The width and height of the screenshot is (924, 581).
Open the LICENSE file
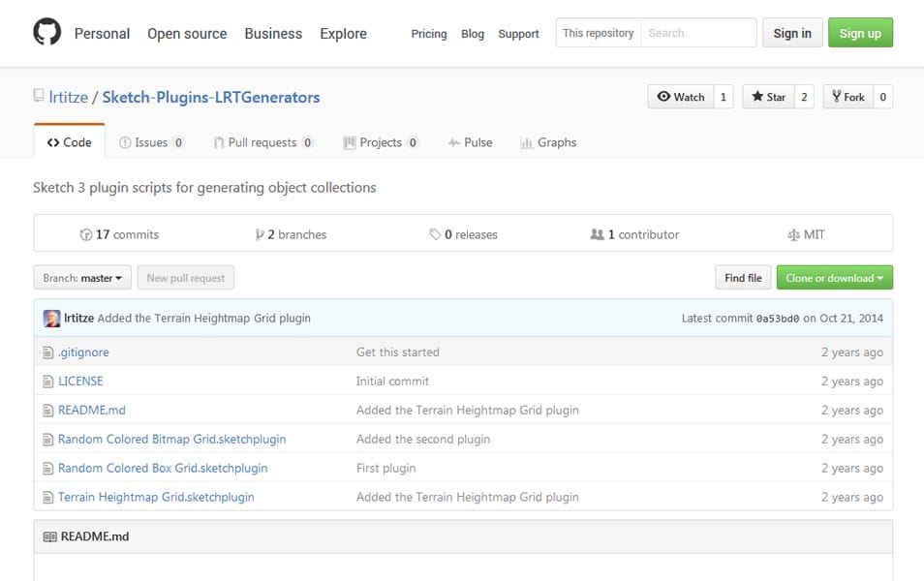pyautogui.click(x=80, y=382)
